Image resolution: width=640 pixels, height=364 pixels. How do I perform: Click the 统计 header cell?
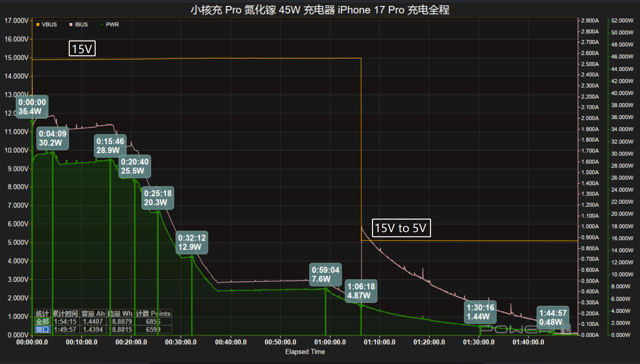(x=43, y=313)
